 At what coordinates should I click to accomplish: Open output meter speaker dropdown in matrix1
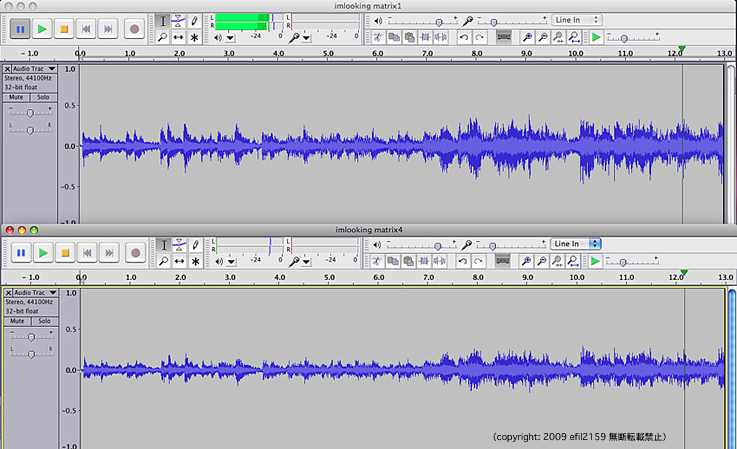coord(230,38)
